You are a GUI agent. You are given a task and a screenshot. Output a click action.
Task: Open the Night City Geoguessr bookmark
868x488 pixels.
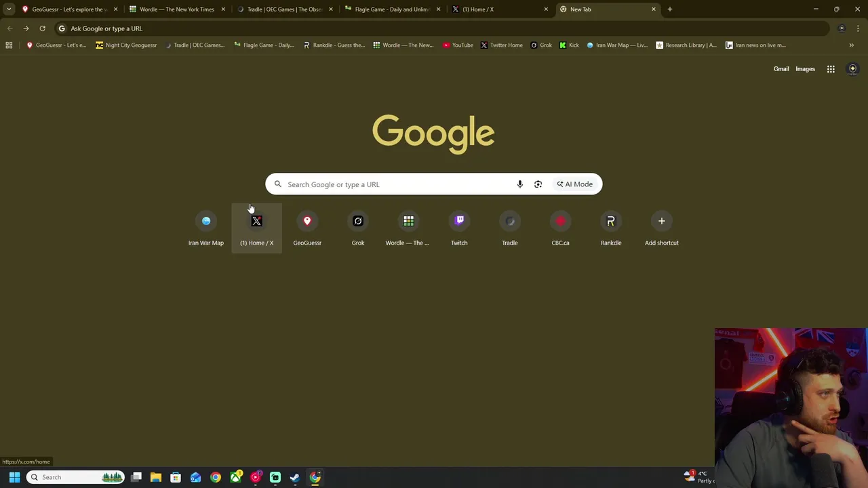(126, 45)
